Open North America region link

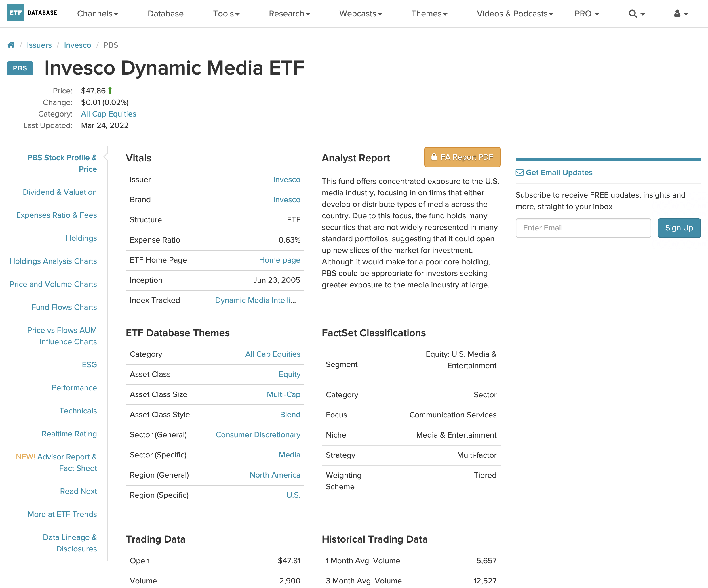(x=275, y=475)
